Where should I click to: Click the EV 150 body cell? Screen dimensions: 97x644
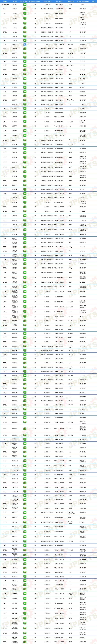point(70,45)
